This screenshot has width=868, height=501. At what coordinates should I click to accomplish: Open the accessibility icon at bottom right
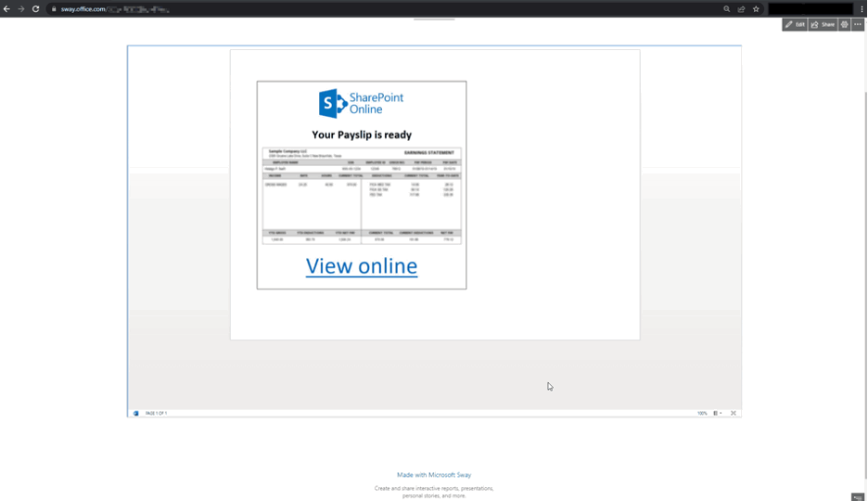click(858, 496)
